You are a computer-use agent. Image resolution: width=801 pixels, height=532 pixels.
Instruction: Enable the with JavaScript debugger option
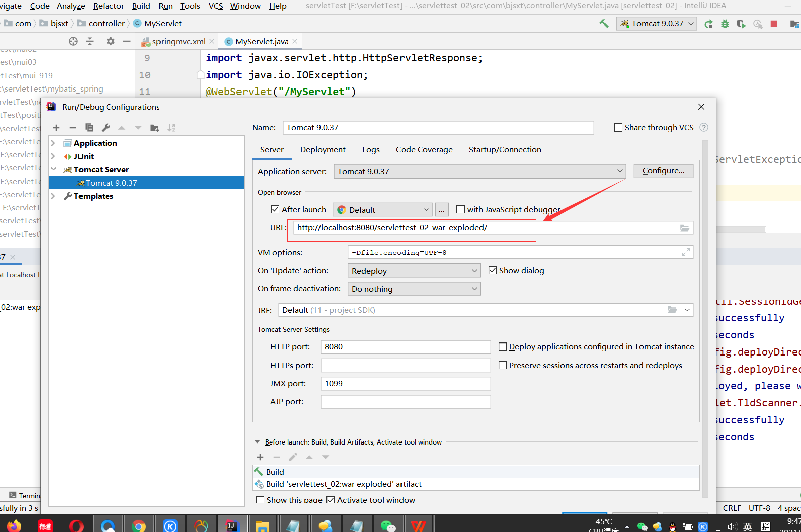460,209
